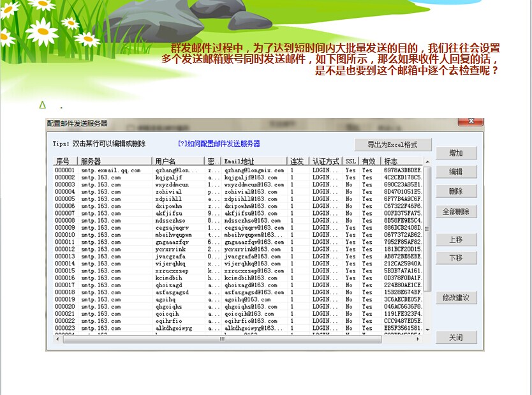Move the entry down with 下移
This screenshot has width=532, height=395.
click(455, 258)
